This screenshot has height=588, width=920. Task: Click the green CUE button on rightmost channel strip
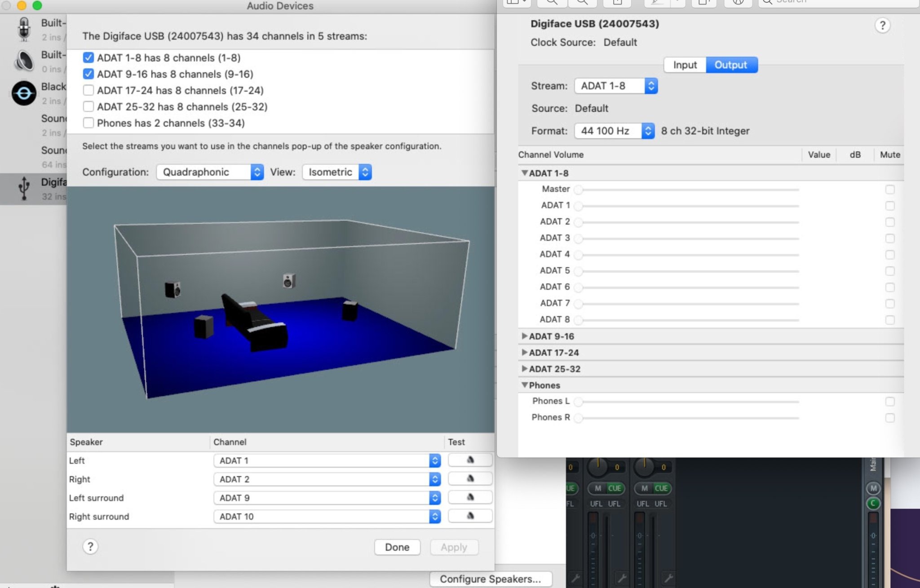661,488
